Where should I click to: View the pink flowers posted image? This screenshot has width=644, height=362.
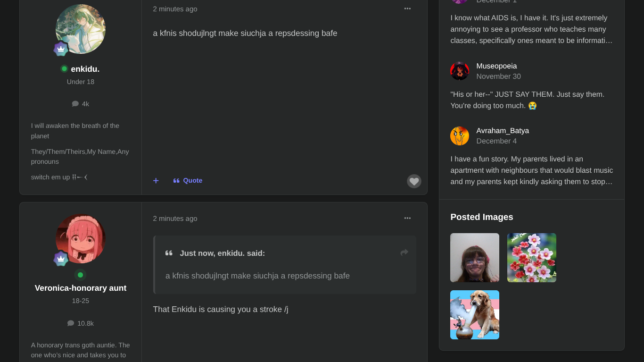532,258
